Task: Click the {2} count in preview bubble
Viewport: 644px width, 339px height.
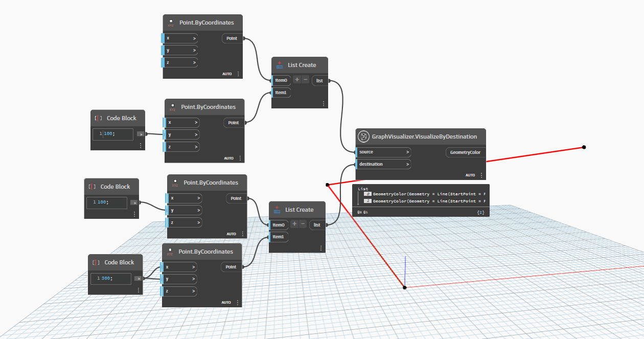Action: [480, 212]
